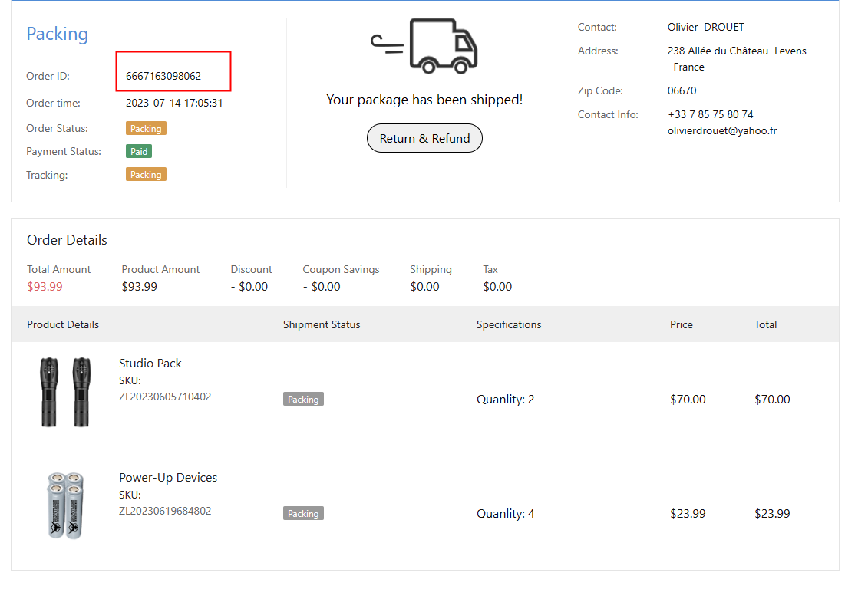Click the Packing page heading

pos(58,34)
